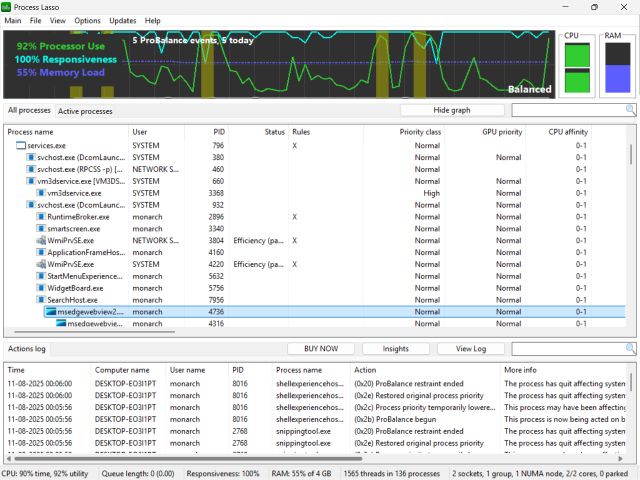
Task: Click the process search input field
Action: pos(568,110)
